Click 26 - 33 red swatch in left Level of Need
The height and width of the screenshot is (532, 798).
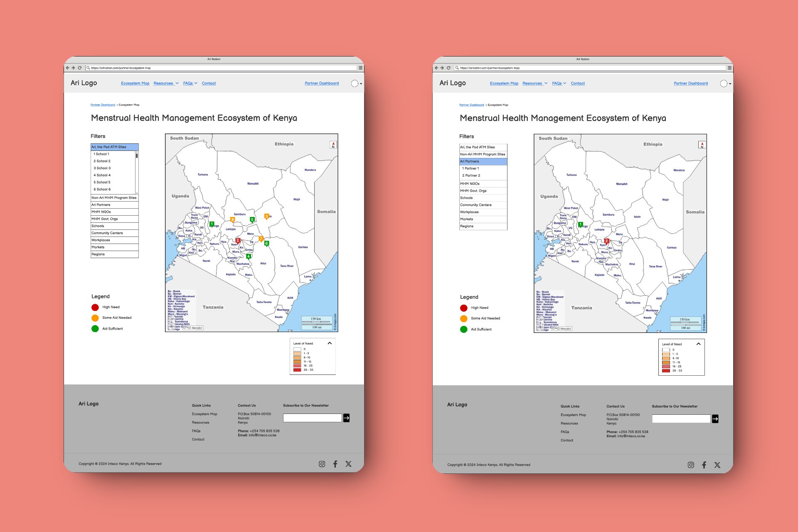coord(297,370)
